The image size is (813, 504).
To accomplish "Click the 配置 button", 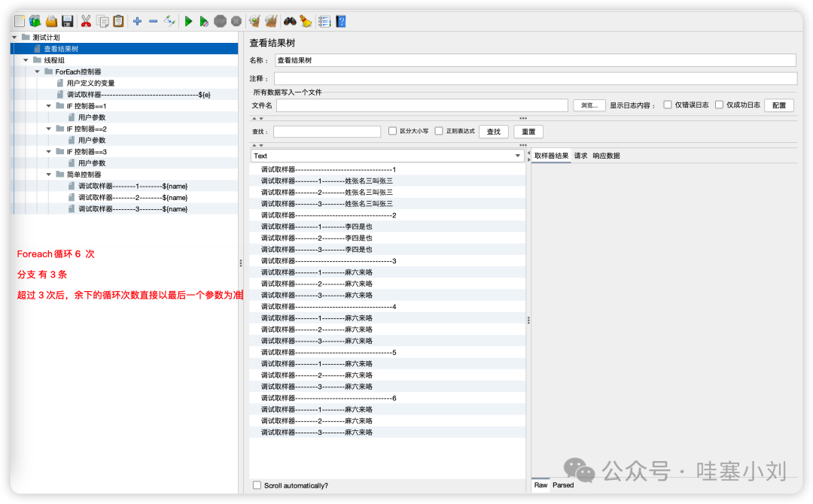I will click(x=779, y=105).
